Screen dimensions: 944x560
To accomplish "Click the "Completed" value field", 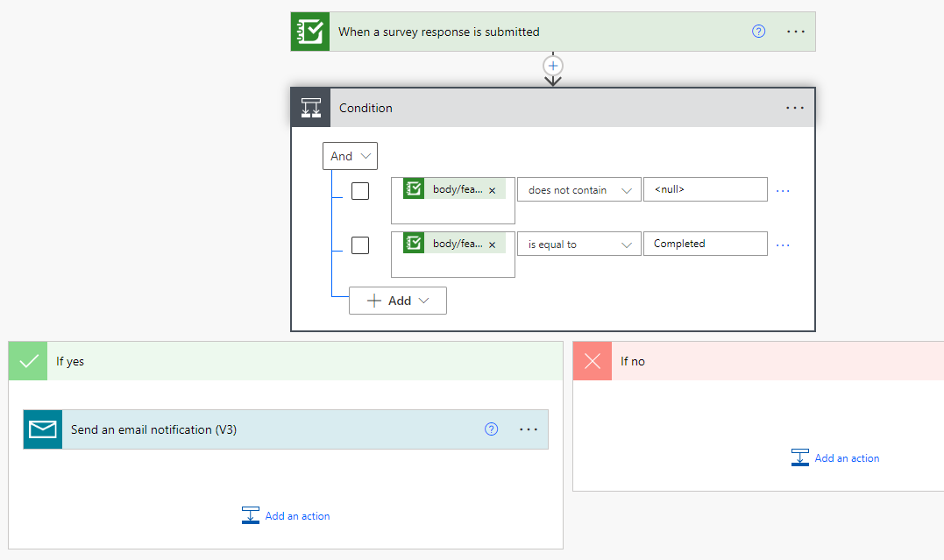I will pyautogui.click(x=705, y=244).
